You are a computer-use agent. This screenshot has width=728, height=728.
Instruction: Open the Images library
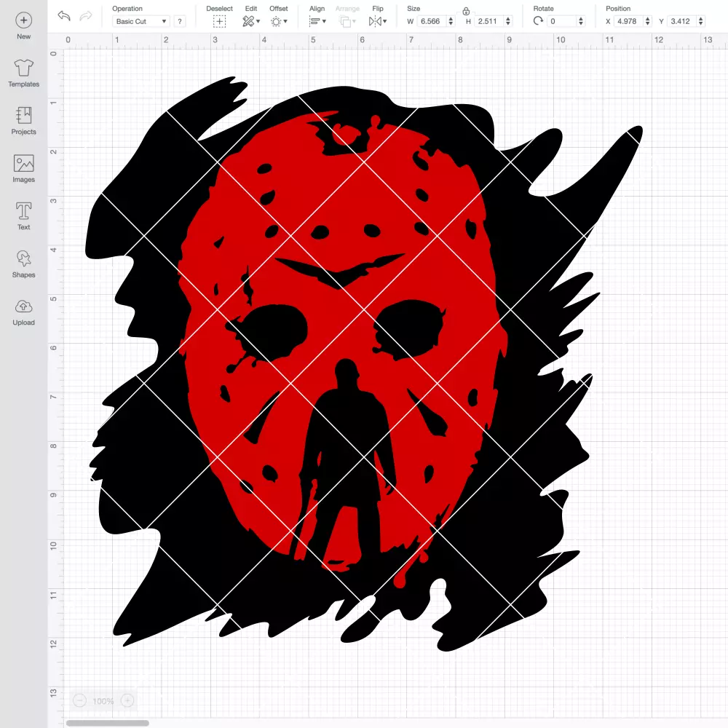(x=24, y=169)
